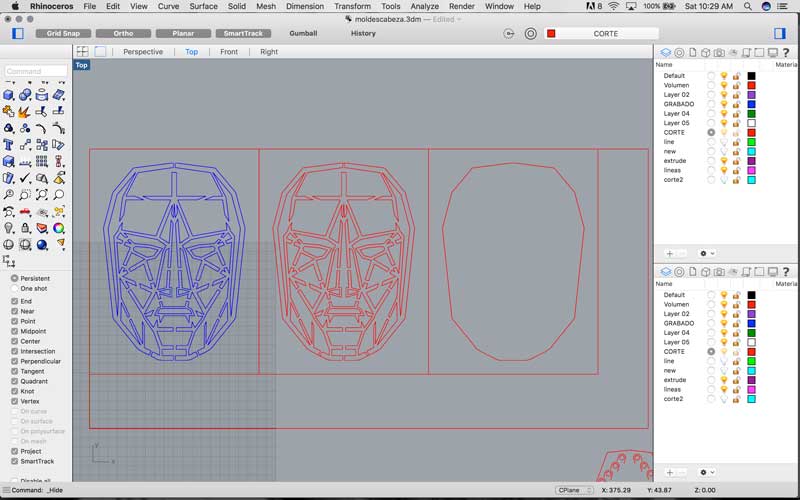800x500 pixels.
Task: Click the Explode tool icon
Action: pyautogui.click(x=25, y=112)
